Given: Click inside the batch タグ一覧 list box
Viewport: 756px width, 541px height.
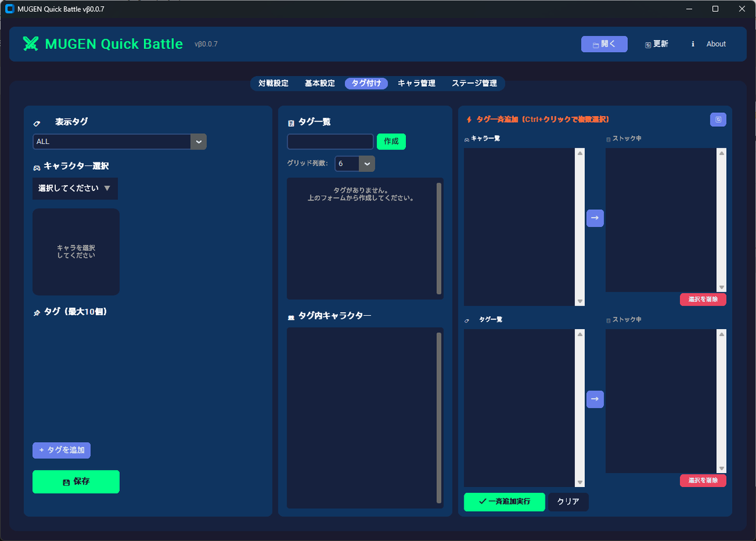Looking at the screenshot, I should [x=519, y=408].
